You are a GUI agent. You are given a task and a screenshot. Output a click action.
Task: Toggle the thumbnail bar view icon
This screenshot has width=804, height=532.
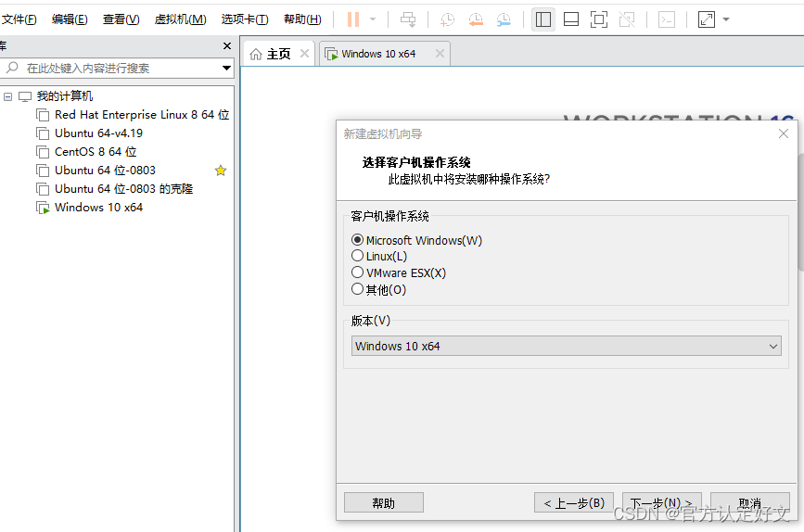(x=570, y=19)
